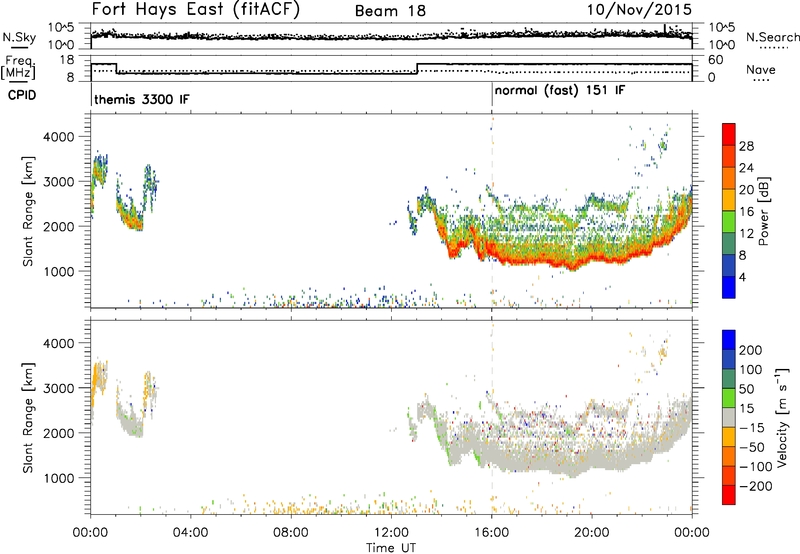Click the 'Nave' legend label

coord(761,69)
